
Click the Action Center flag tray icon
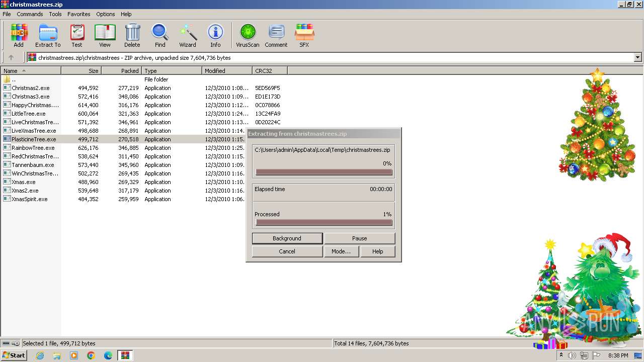point(596,355)
